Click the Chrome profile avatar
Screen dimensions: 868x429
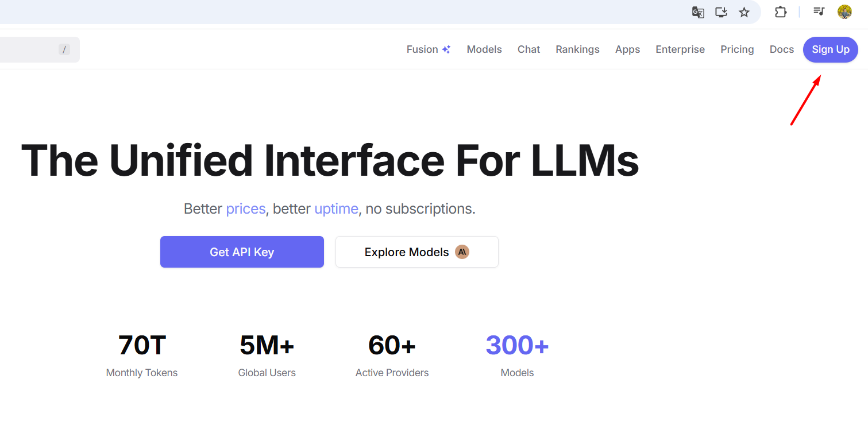point(844,12)
